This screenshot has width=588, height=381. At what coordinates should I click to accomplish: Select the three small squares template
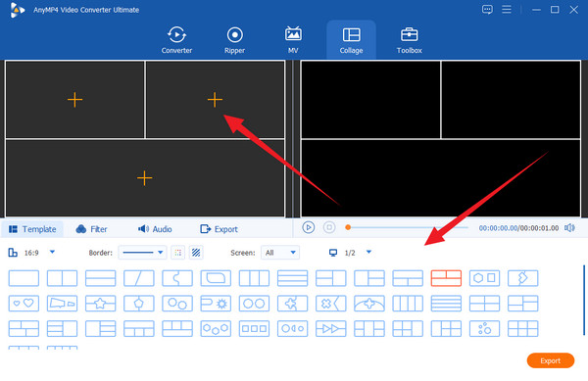(254, 328)
